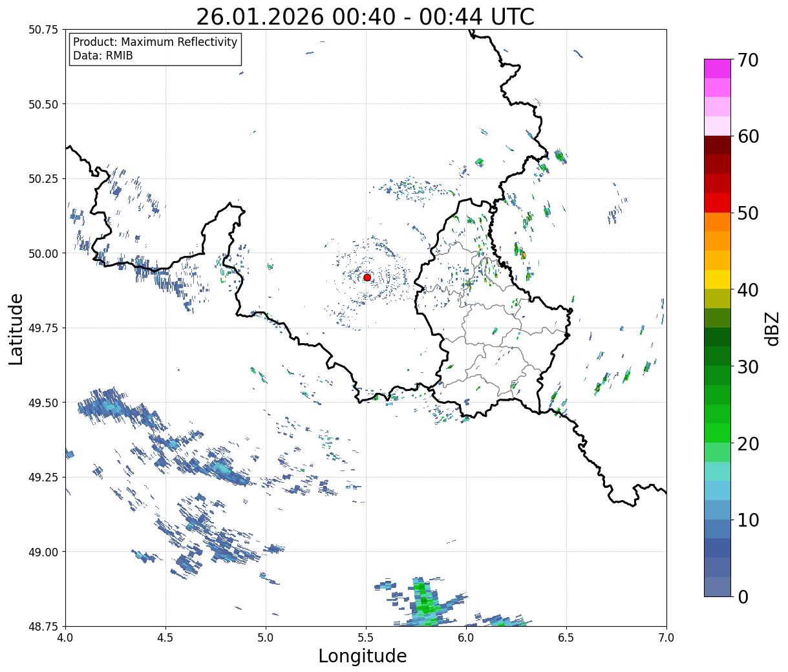Select the dark maroon swatch below 60
The height and width of the screenshot is (672, 788).
tap(717, 145)
